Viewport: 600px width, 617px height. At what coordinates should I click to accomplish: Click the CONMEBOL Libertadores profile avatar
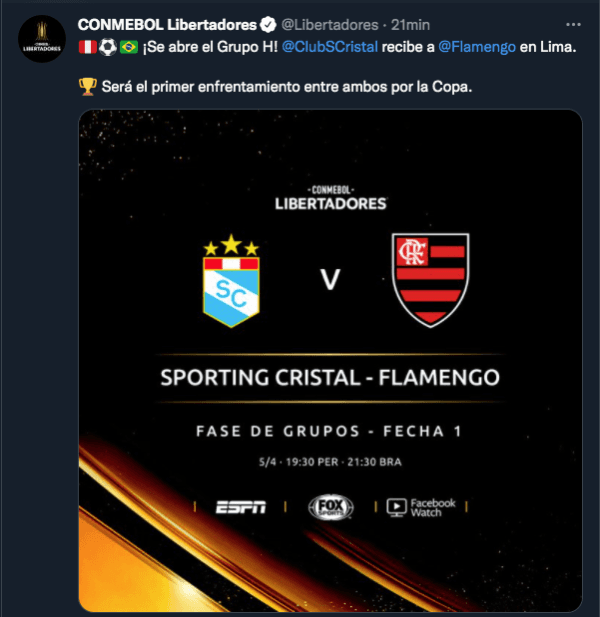point(42,39)
